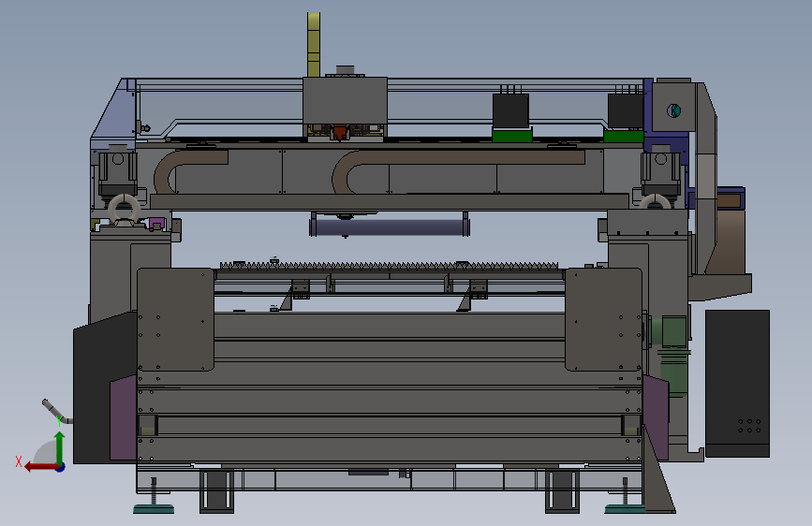Select the gray central carriage box on gantry
This screenshot has height=526, width=812.
click(345, 101)
